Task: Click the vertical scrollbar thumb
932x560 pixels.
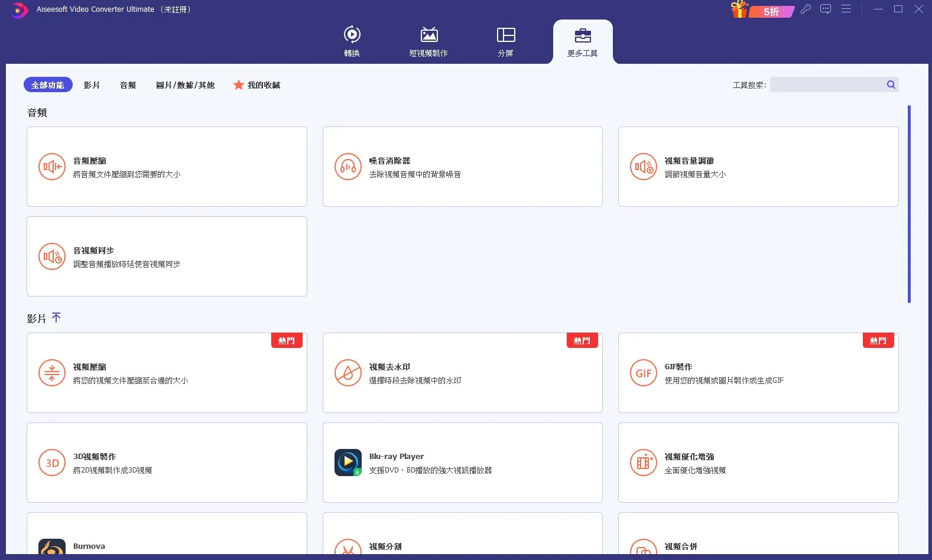Action: click(909, 204)
